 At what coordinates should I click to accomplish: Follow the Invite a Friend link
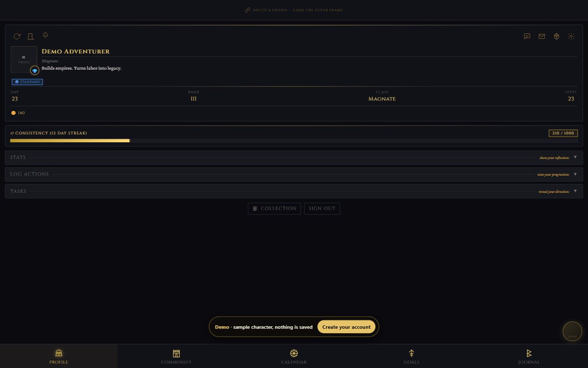pyautogui.click(x=294, y=10)
